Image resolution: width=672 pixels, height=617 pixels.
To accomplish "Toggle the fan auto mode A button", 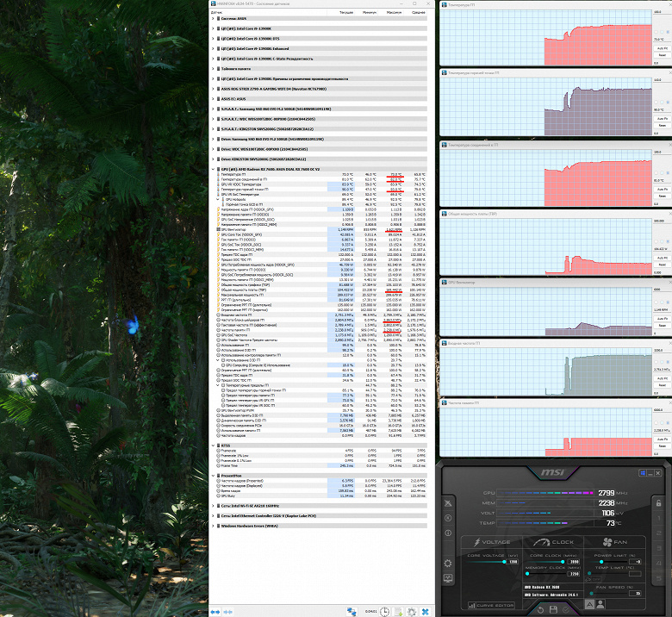I will [589, 604].
